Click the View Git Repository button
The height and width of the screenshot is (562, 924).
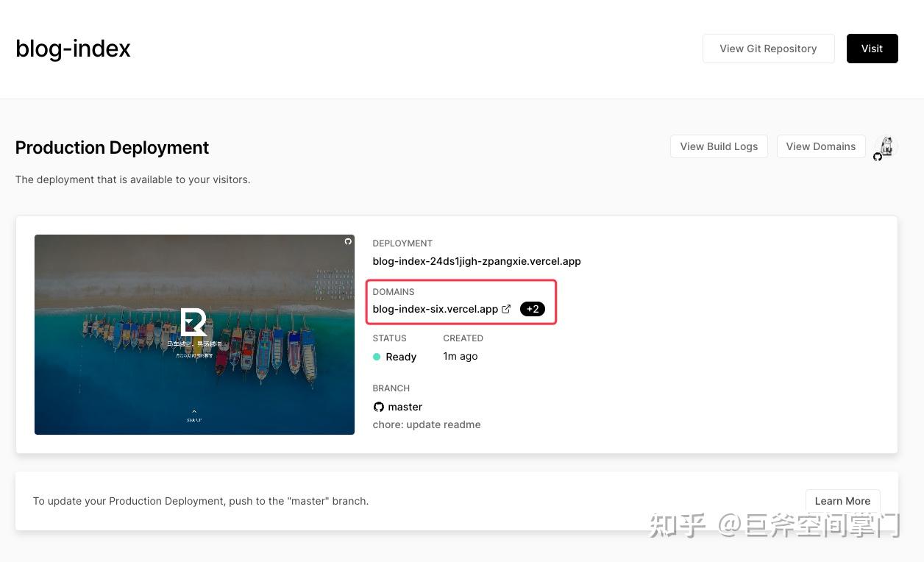[x=768, y=49]
